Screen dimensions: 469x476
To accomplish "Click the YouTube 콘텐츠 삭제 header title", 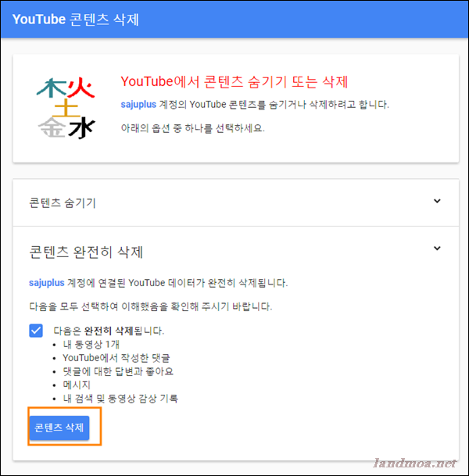I will pyautogui.click(x=76, y=20).
